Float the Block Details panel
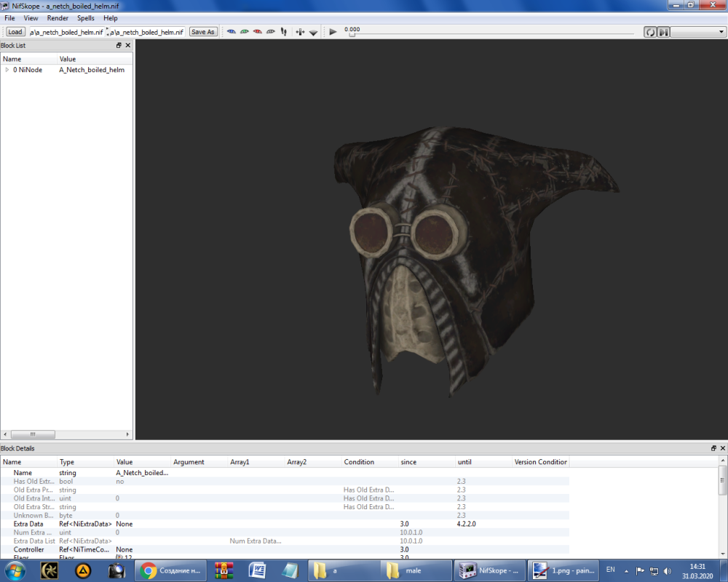728x582 pixels. (713, 448)
